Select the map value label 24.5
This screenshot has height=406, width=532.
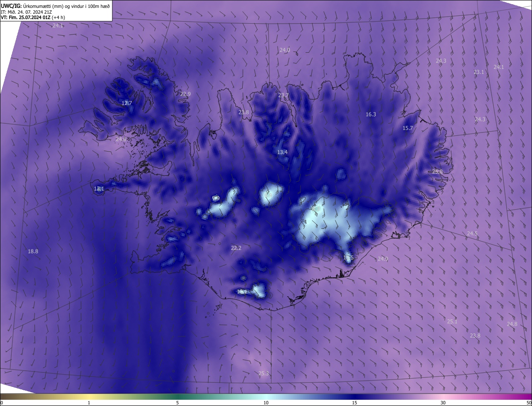pos(472,233)
